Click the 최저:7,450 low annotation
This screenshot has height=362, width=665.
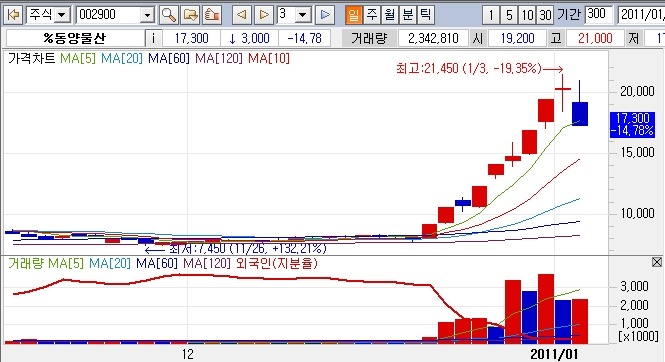coord(248,248)
